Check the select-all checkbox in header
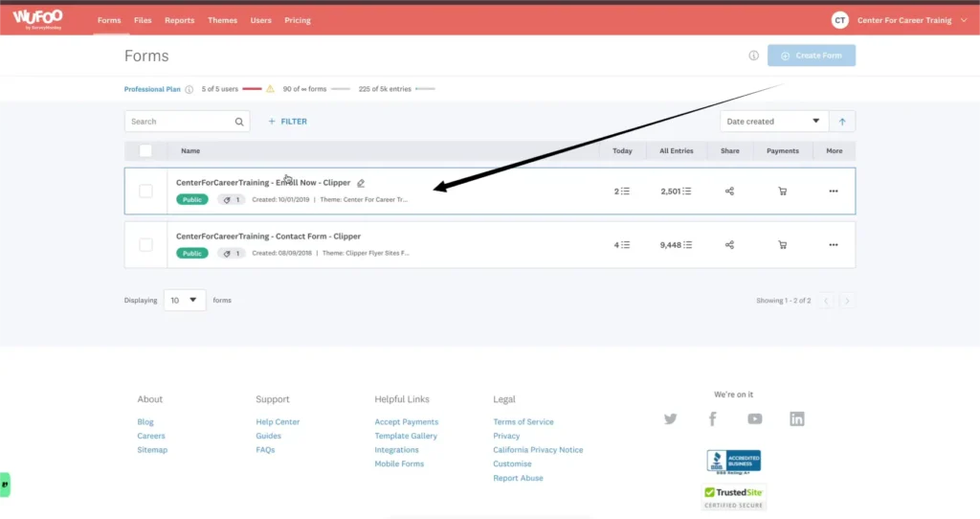This screenshot has width=980, height=519. (x=145, y=150)
